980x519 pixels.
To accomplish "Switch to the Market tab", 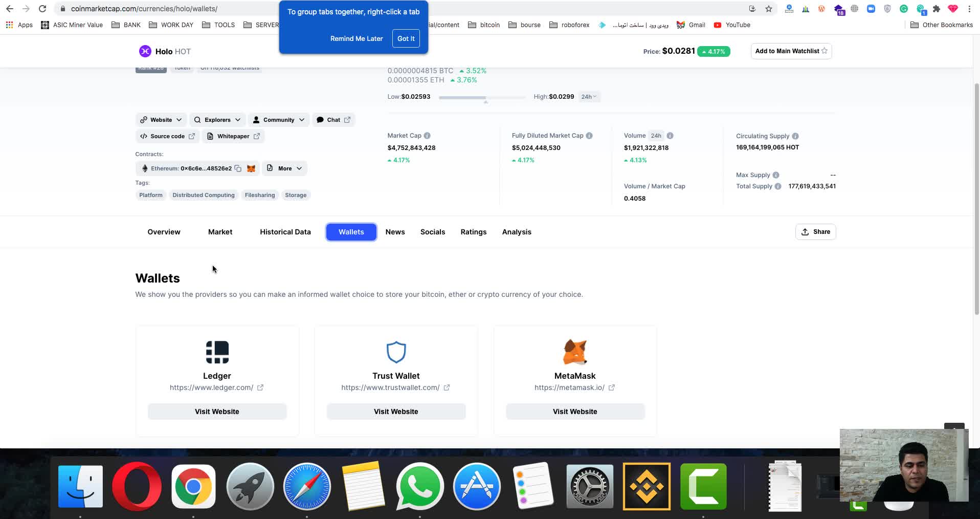I will click(220, 232).
